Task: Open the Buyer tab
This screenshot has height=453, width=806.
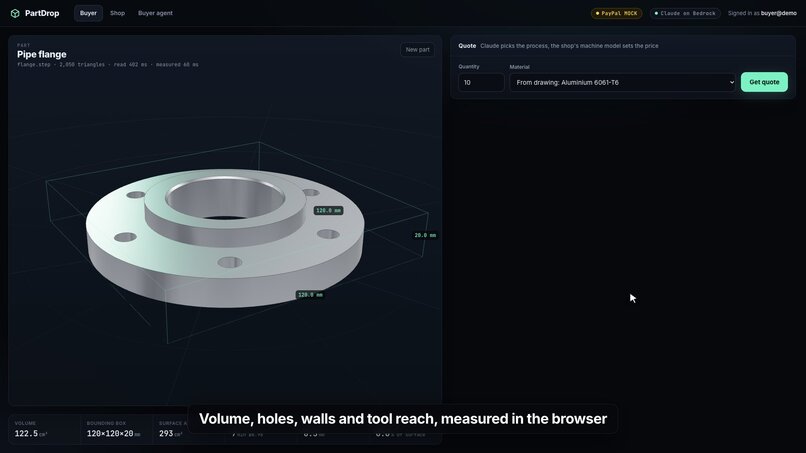Action: tap(88, 13)
